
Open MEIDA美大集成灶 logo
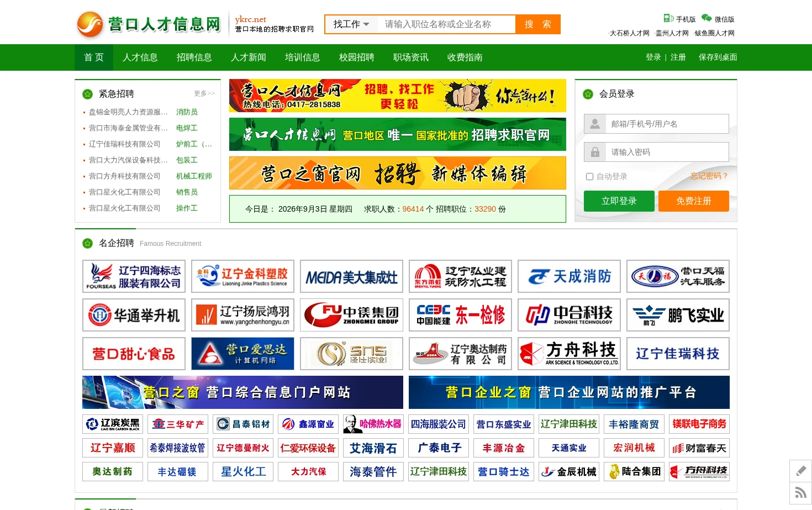pos(351,276)
